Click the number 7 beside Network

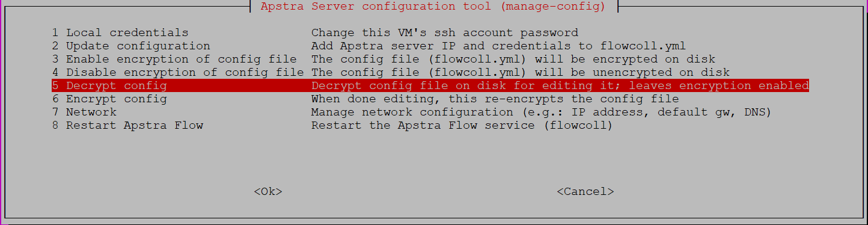pyautogui.click(x=55, y=112)
